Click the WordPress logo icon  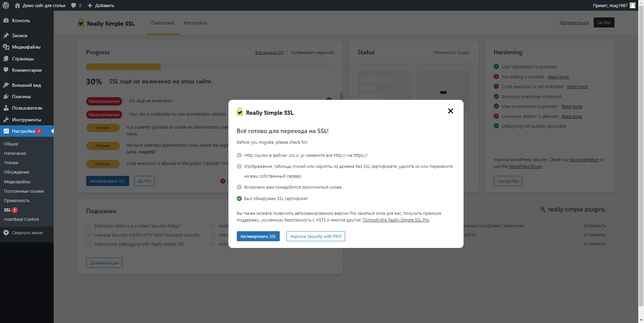[x=6, y=5]
